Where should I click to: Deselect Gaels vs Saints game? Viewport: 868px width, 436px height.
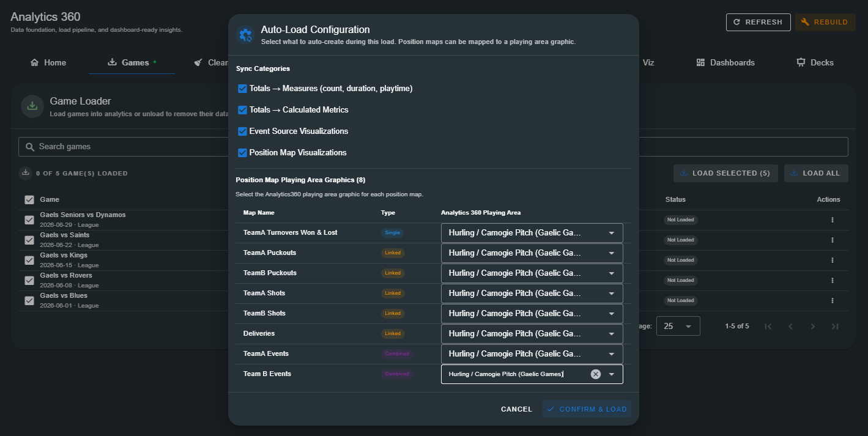pos(29,240)
